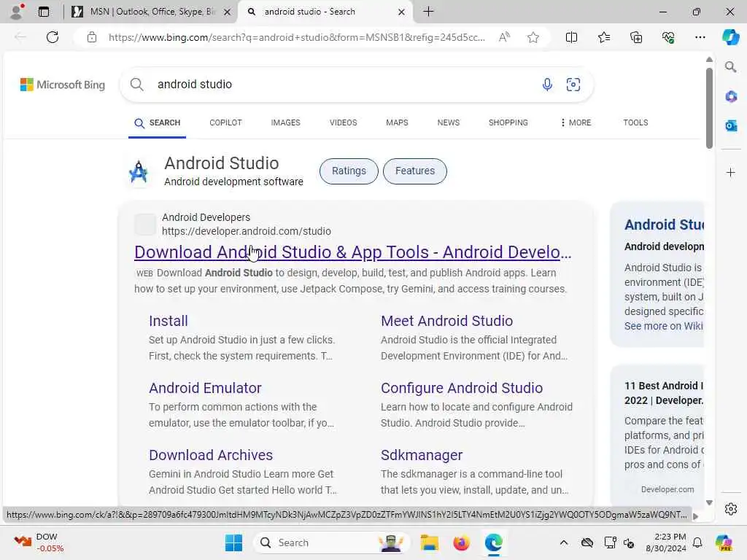This screenshot has width=747, height=560.
Task: Select the MAPS search tab
Action: 397,122
